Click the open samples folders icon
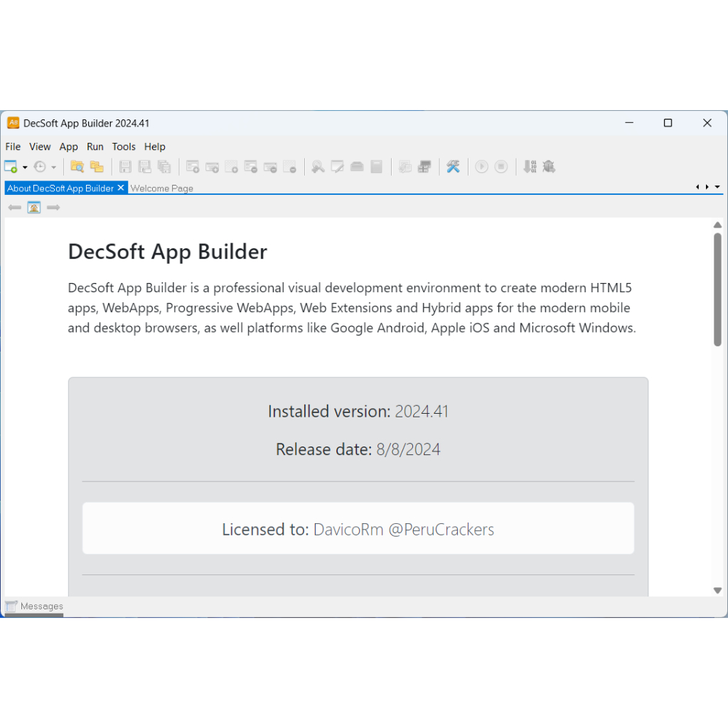The height and width of the screenshot is (728, 728). point(97,166)
